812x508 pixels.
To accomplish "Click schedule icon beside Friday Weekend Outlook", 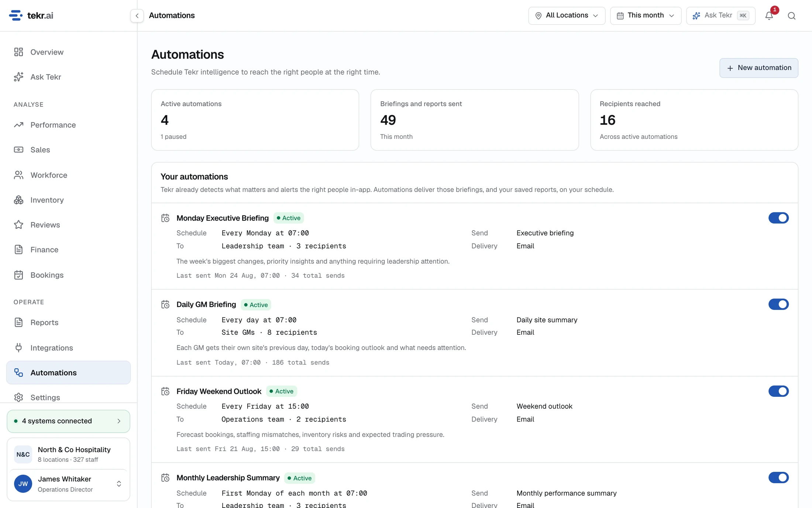I will 165,391.
